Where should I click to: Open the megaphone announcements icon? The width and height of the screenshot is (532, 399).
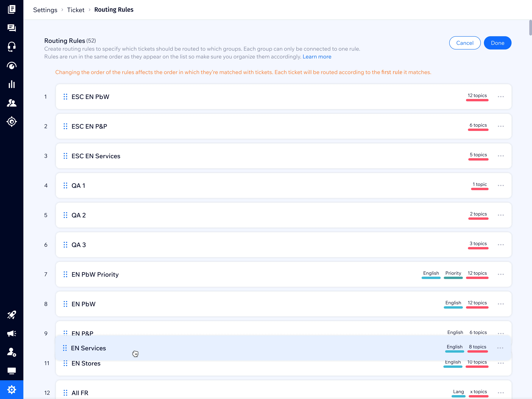tap(12, 333)
